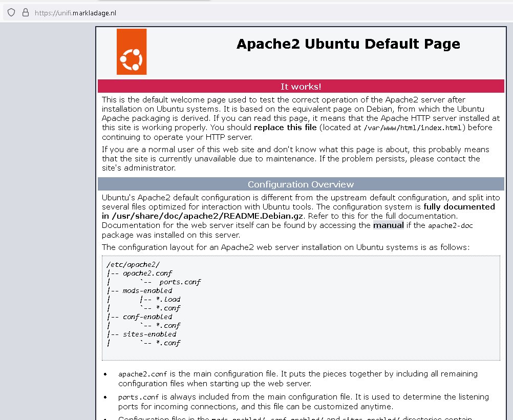Click ports.conf line in config tree
Viewport: 513px width, 420px height.
pos(180,282)
